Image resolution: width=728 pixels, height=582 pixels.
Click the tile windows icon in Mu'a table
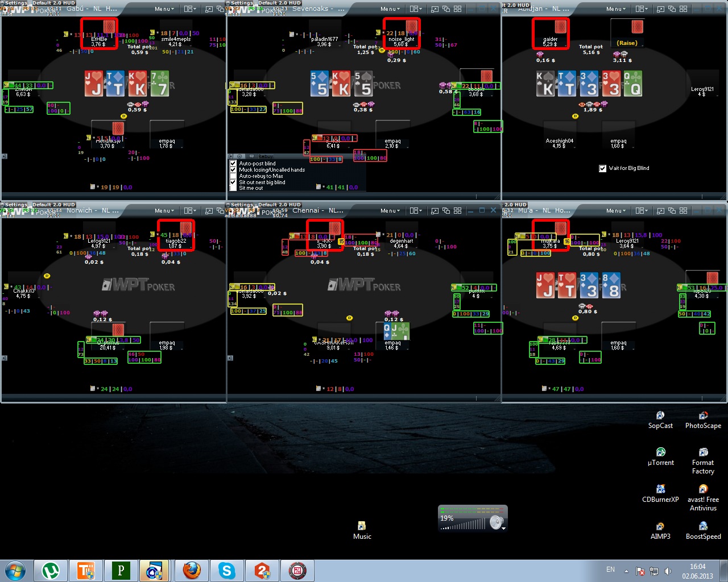(x=684, y=211)
